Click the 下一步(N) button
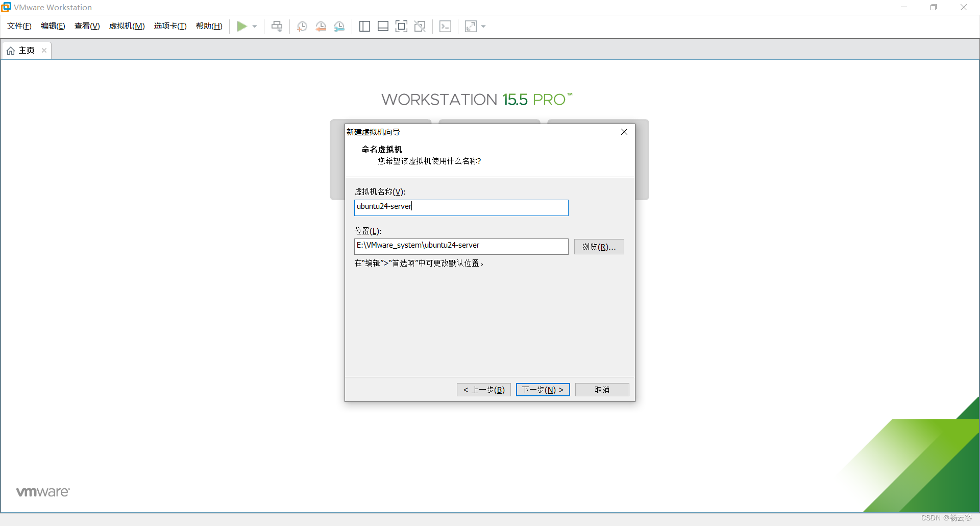Image resolution: width=980 pixels, height=526 pixels. click(x=543, y=390)
